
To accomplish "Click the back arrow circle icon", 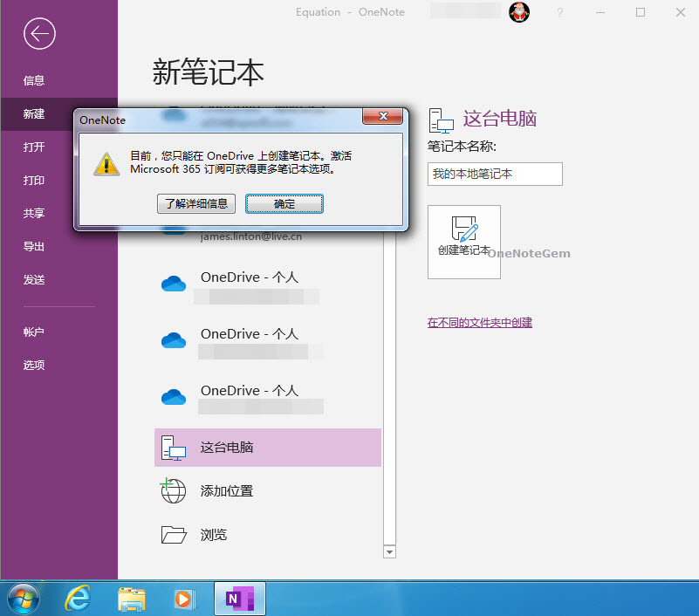I will pyautogui.click(x=39, y=33).
